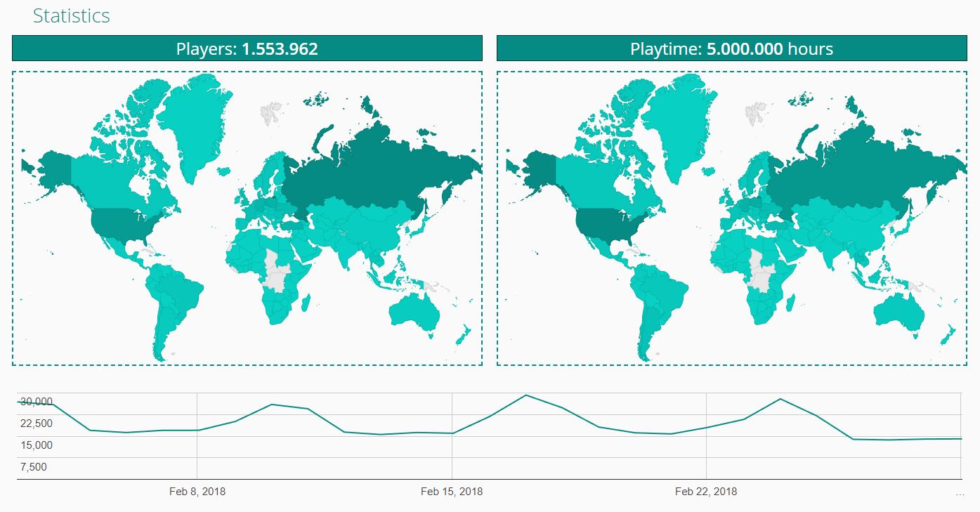Click the 30,000 y-axis label
This screenshot has height=512, width=980.
(36, 402)
